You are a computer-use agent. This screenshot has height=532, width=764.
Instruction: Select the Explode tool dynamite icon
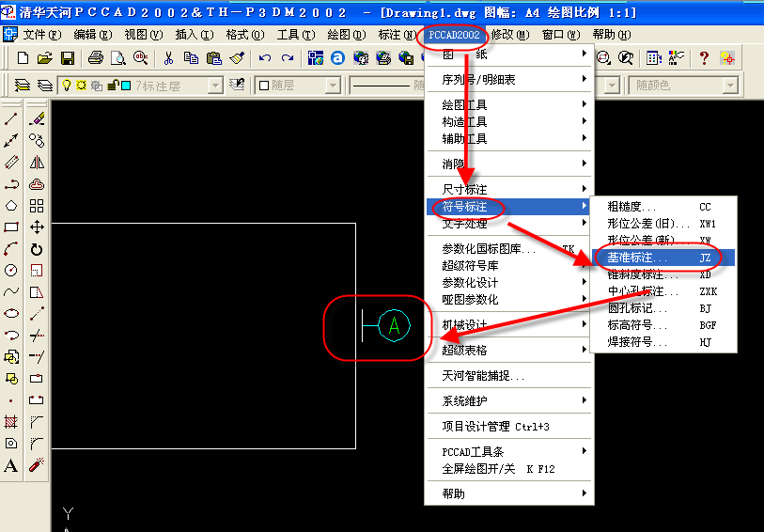[37, 464]
